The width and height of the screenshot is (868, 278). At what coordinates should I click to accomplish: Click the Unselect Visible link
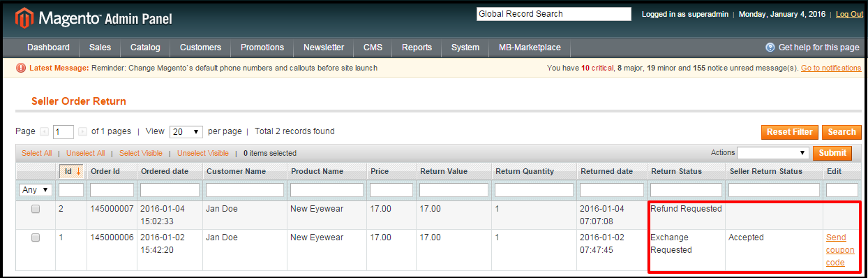click(203, 153)
